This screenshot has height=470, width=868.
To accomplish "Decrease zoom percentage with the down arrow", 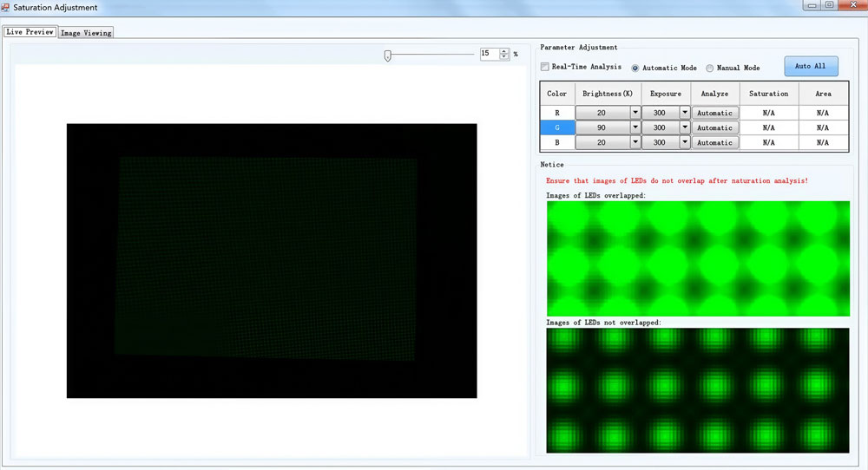I will 503,56.
